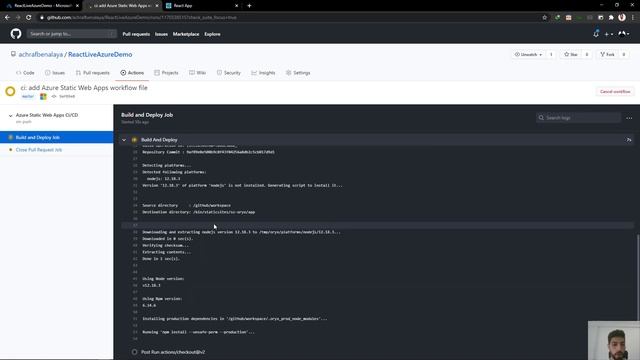Fork the repository
Screen dimensions: 640x360
click(607, 54)
